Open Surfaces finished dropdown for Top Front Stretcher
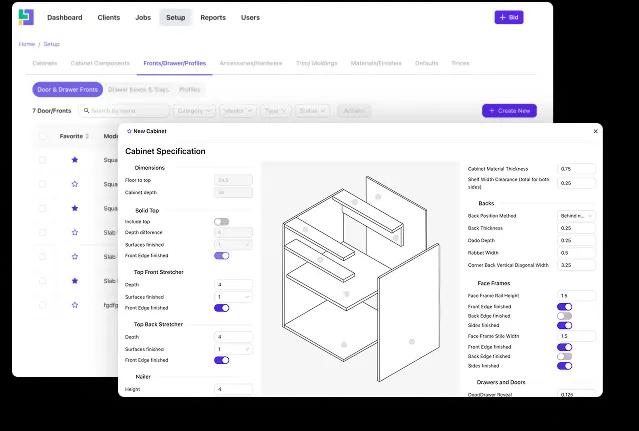Image resolution: width=639 pixels, height=431 pixels. [234, 297]
